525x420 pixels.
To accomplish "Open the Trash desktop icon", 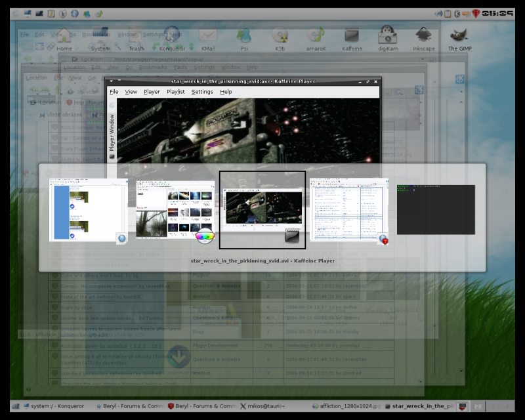I will pyautogui.click(x=136, y=39).
